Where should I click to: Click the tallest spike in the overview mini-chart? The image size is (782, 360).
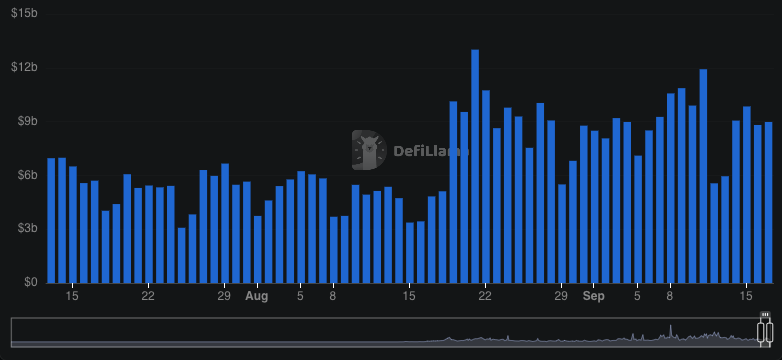point(671,332)
